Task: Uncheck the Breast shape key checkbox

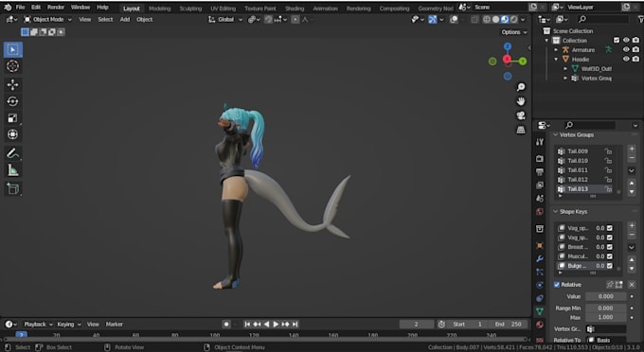Action: tap(610, 247)
